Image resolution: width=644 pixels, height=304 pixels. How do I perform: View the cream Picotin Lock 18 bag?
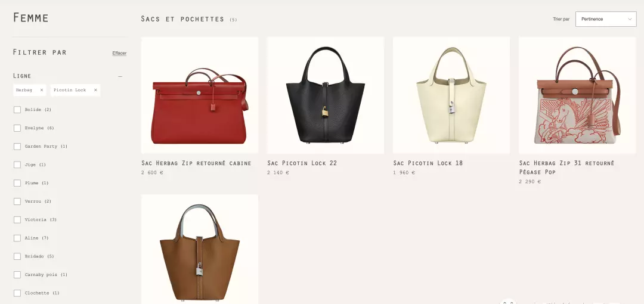pyautogui.click(x=451, y=95)
